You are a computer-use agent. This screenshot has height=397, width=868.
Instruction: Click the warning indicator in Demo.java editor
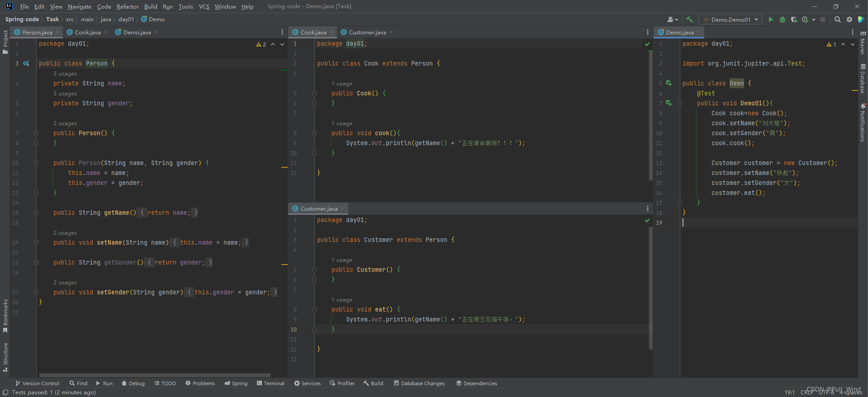[x=831, y=44]
